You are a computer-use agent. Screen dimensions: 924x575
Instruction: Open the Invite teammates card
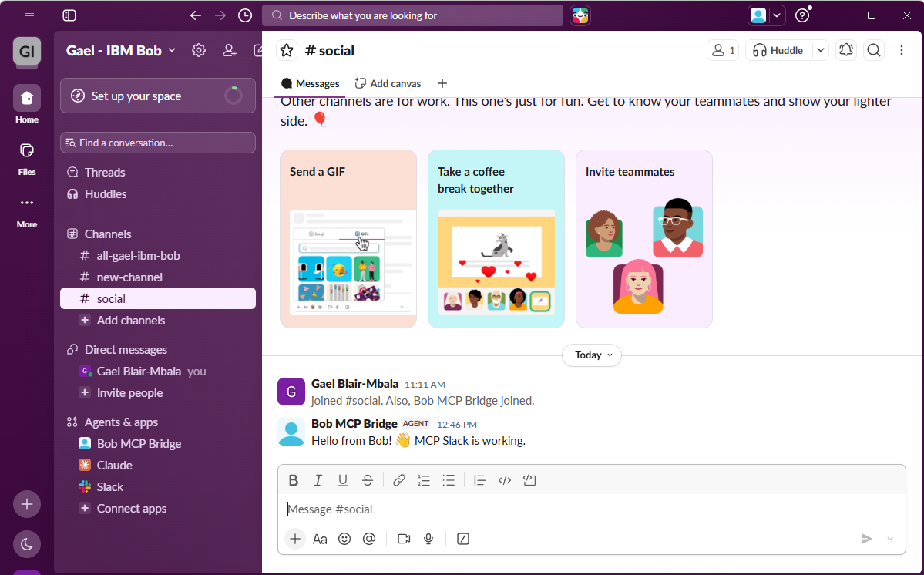[644, 239]
